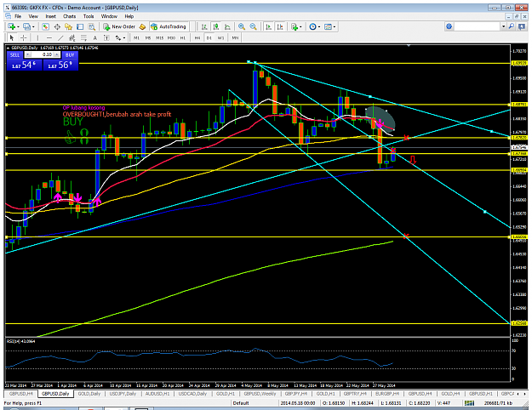The height and width of the screenshot is (410, 532).
Task: Select the Horizontal Line tool
Action: pos(49,37)
